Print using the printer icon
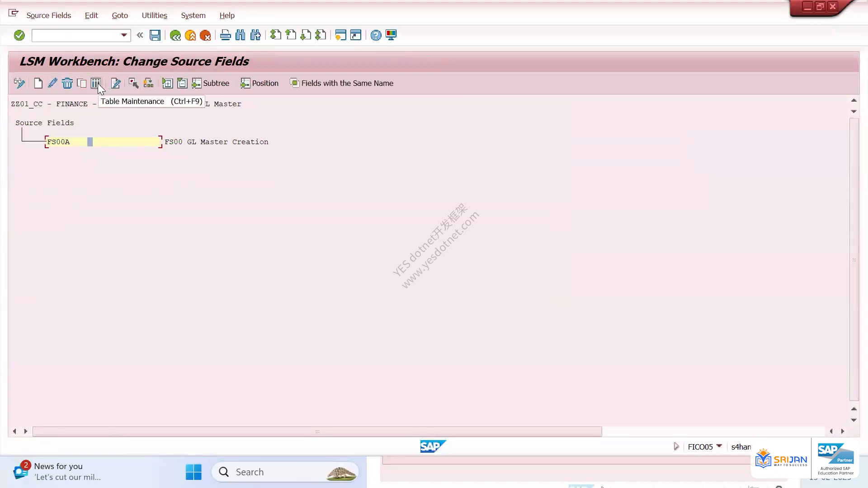The width and height of the screenshot is (868, 488). pos(225,35)
